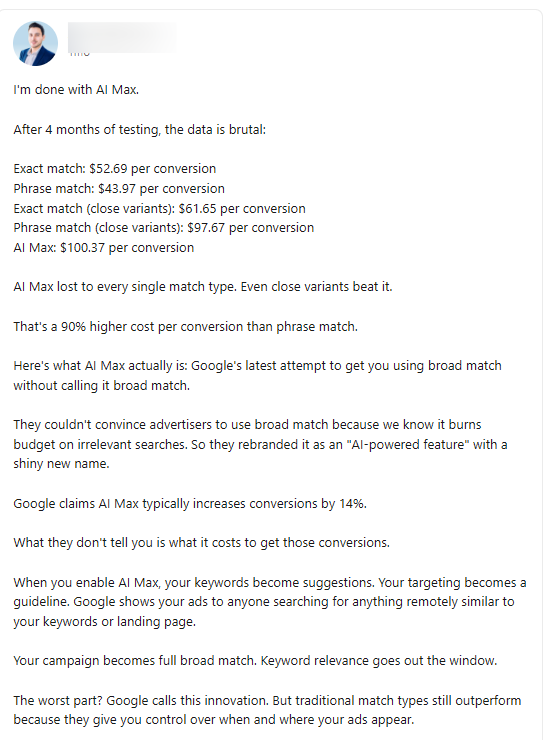This screenshot has width=556, height=740.
Task: Click the "I'm done with AI Max." line
Action: coord(76,90)
